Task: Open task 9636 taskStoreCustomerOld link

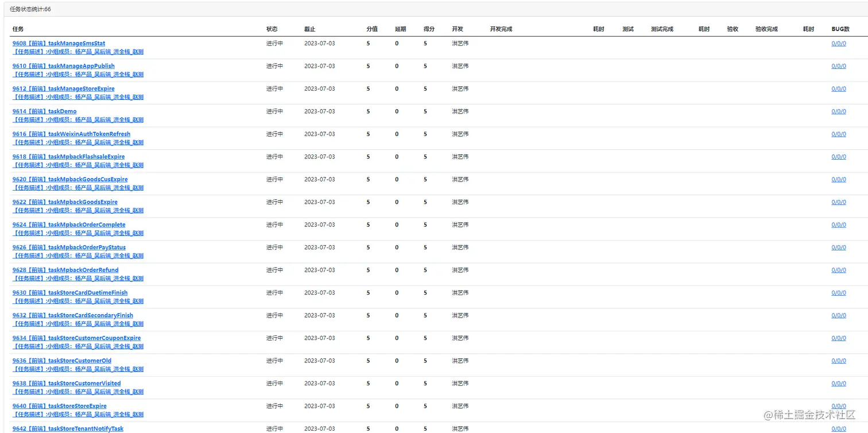Action: 62,361
